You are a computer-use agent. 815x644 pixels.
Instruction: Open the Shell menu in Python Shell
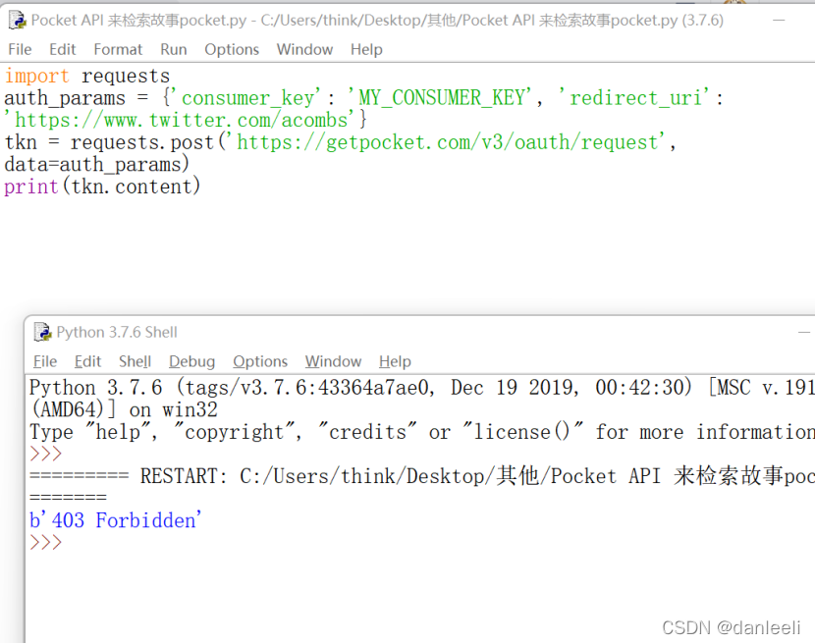click(135, 361)
